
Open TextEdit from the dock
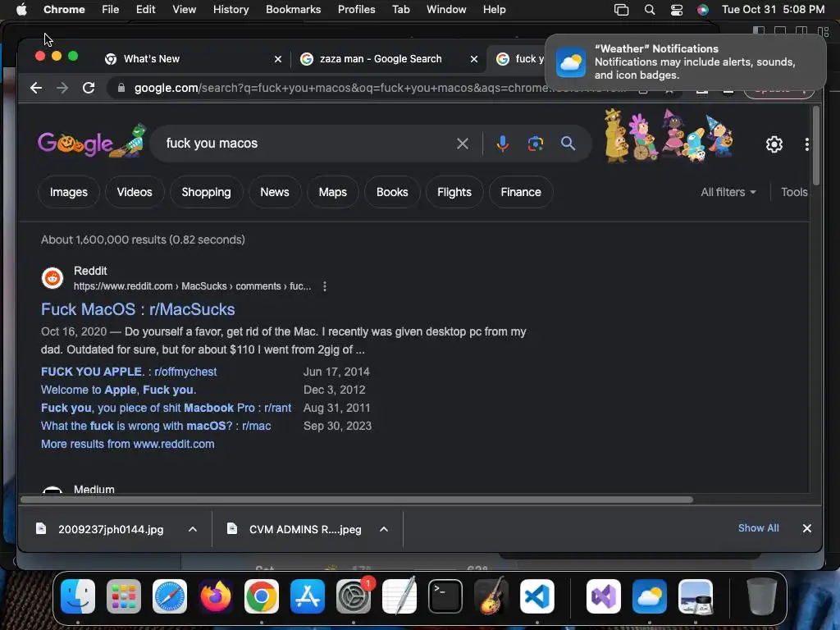click(399, 596)
